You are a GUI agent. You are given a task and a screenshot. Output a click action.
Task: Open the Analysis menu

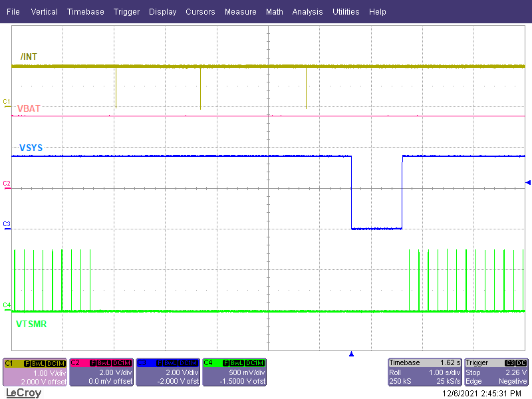[x=307, y=11]
